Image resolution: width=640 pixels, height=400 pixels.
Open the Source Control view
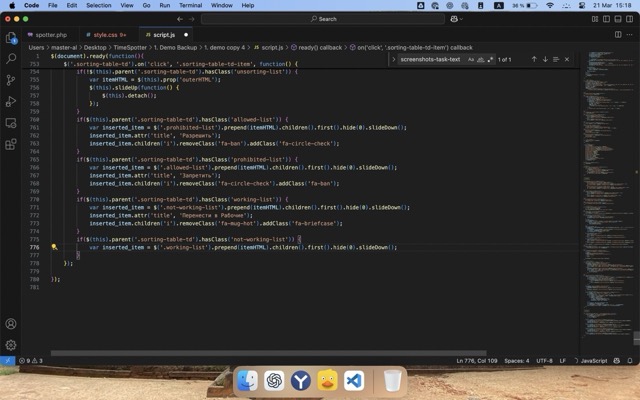(11, 80)
